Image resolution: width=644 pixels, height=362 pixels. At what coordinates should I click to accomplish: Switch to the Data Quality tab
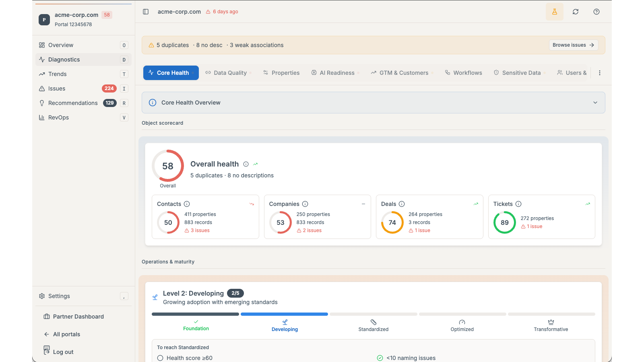coord(228,73)
